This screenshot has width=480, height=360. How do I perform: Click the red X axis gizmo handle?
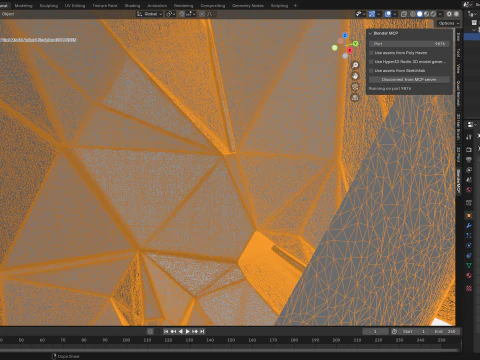tap(349, 50)
